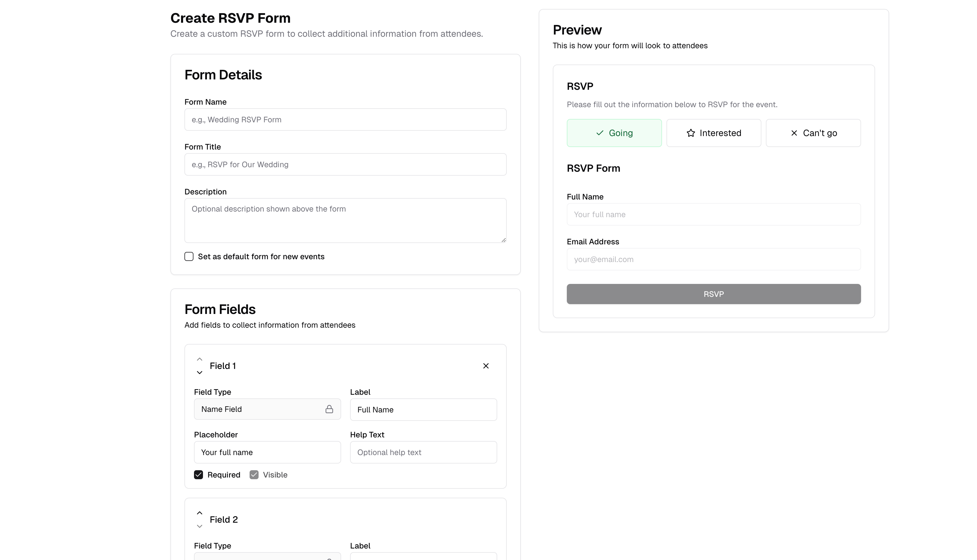Click the email address field in the preview
The width and height of the screenshot is (977, 560).
pyautogui.click(x=713, y=259)
